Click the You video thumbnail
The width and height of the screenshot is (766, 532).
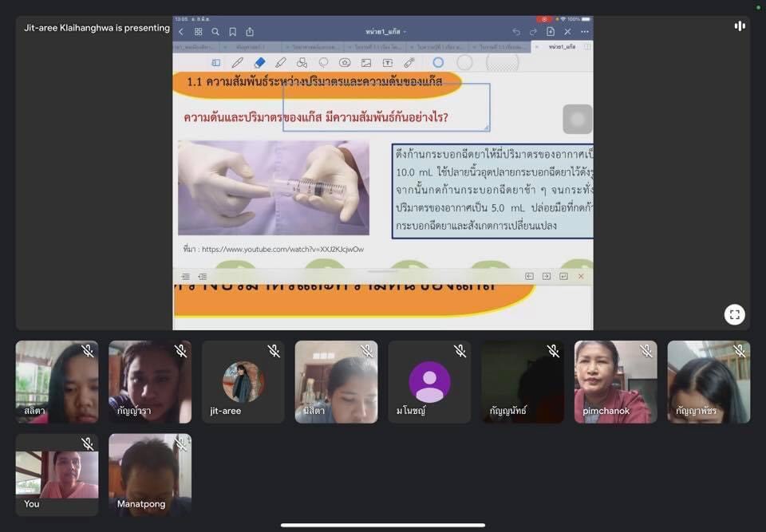57,475
